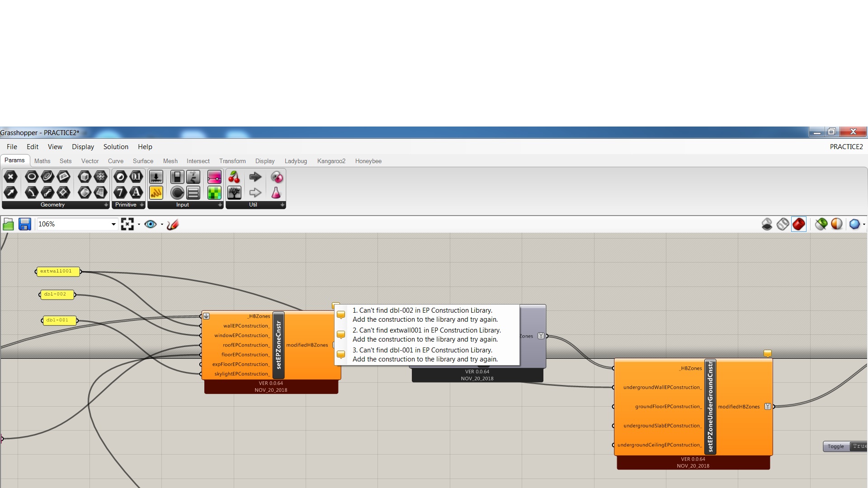868x488 pixels.
Task: Toggle preview selected objects only
Action: (821, 224)
